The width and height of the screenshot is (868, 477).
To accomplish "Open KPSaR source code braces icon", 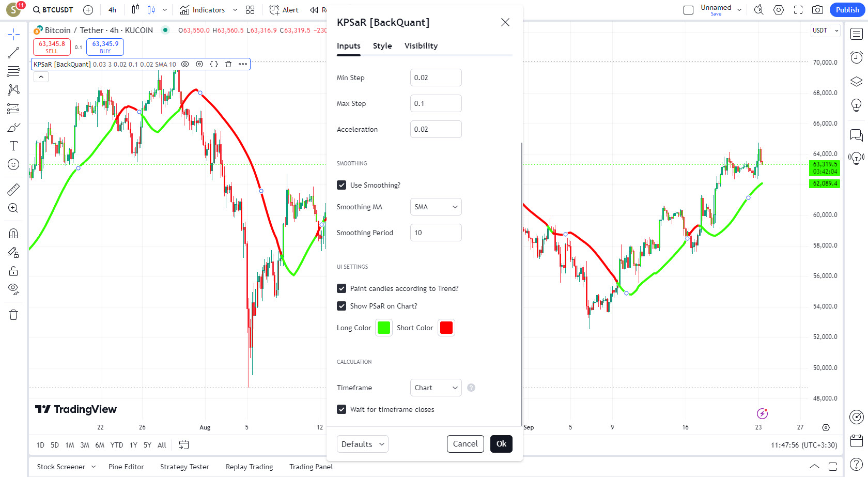I will pyautogui.click(x=214, y=64).
